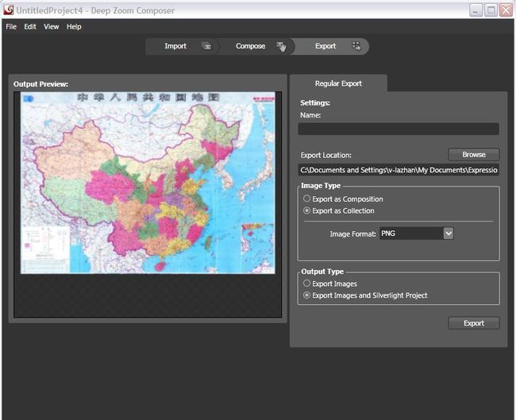
Task: Click the Export button at bottom right
Action: 474,323
